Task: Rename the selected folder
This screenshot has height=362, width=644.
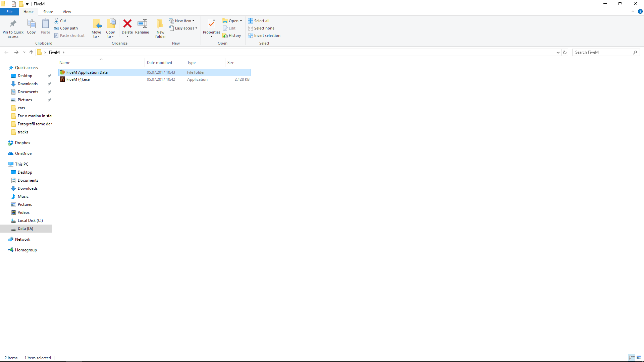Action: pos(142,26)
